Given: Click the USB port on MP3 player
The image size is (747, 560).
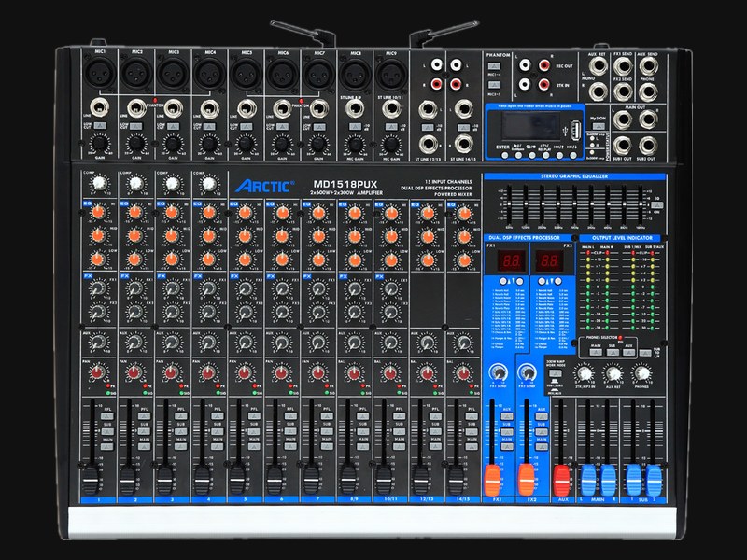Looking at the screenshot, I should [575, 129].
